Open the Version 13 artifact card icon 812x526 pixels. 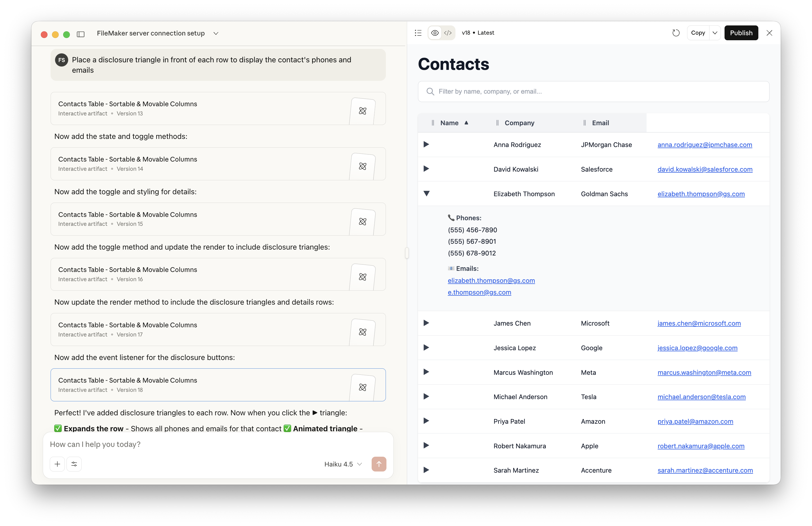(363, 111)
